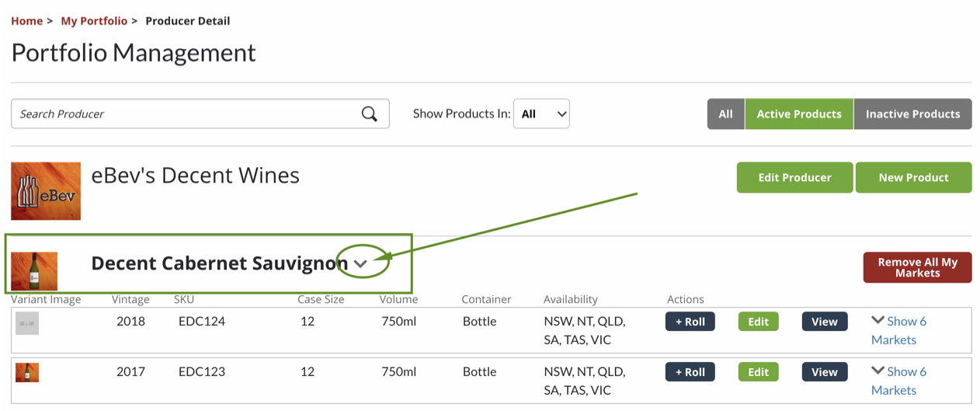Select the All products filter tab
Screen dimensions: 980x411
pos(725,114)
